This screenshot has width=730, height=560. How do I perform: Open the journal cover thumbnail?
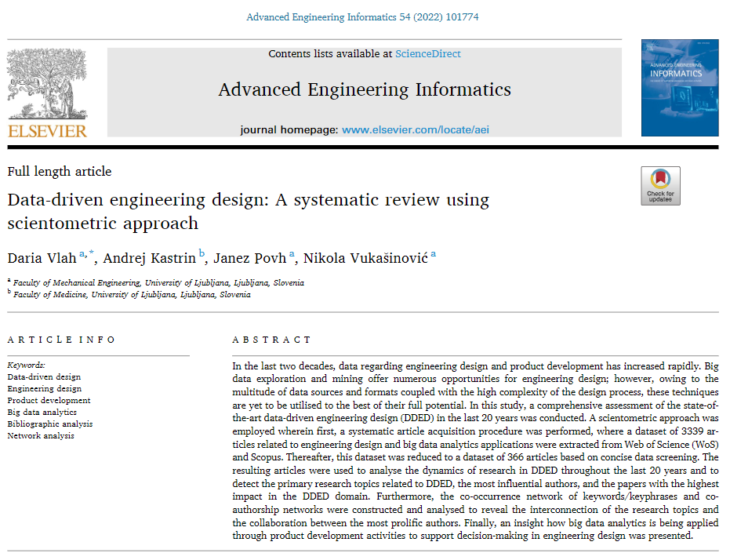(680, 88)
